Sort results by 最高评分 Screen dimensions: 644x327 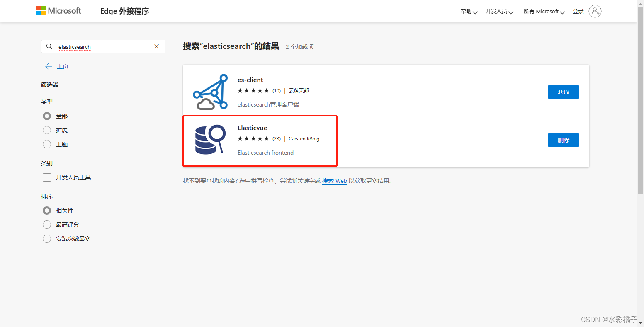click(x=47, y=225)
